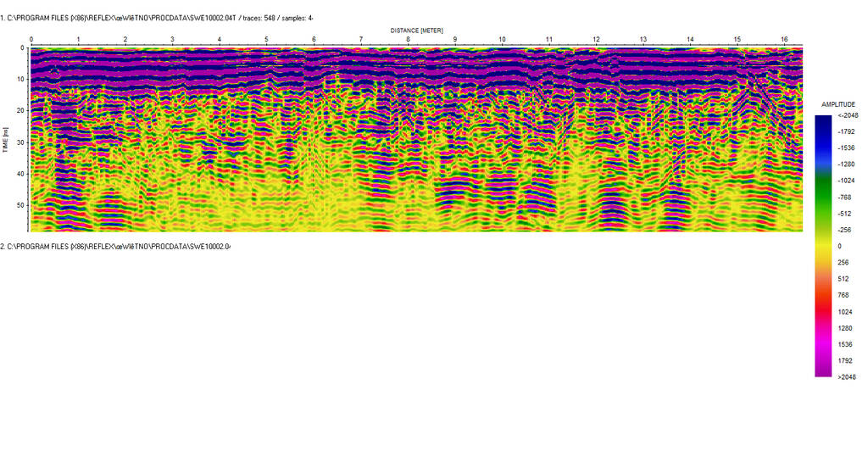Click the 30 tick on time axis
The height and width of the screenshot is (468, 868).
[x=20, y=142]
